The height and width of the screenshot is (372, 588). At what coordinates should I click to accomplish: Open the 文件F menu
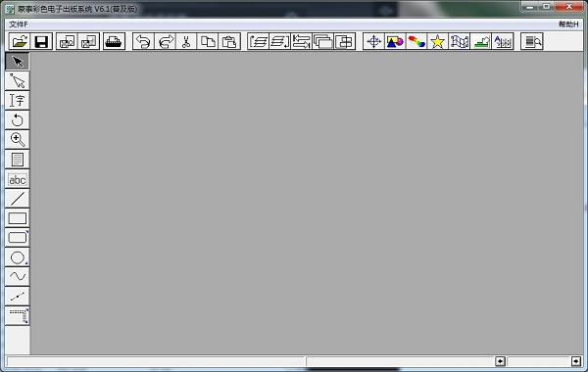pyautogui.click(x=19, y=24)
